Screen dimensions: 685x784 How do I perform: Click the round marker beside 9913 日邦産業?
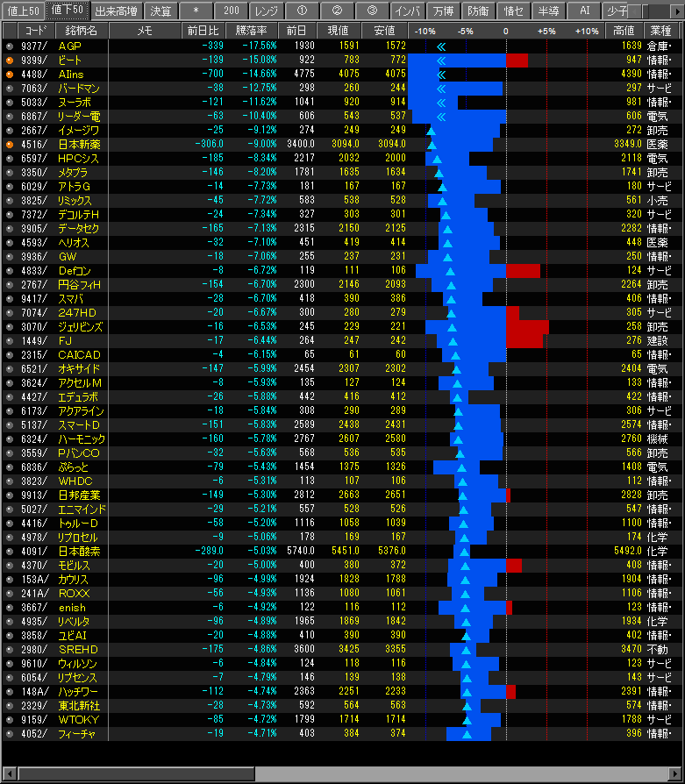10,495
